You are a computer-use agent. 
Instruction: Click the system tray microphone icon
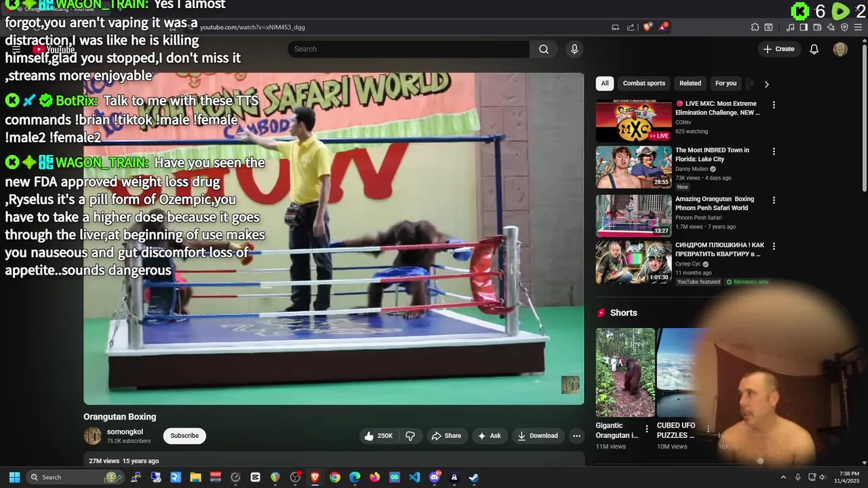pyautogui.click(x=797, y=477)
